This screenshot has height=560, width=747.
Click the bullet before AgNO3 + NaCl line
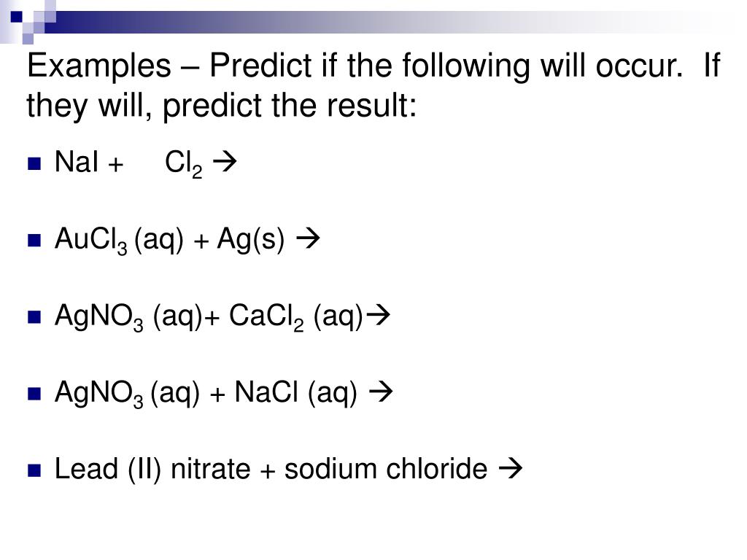(34, 394)
